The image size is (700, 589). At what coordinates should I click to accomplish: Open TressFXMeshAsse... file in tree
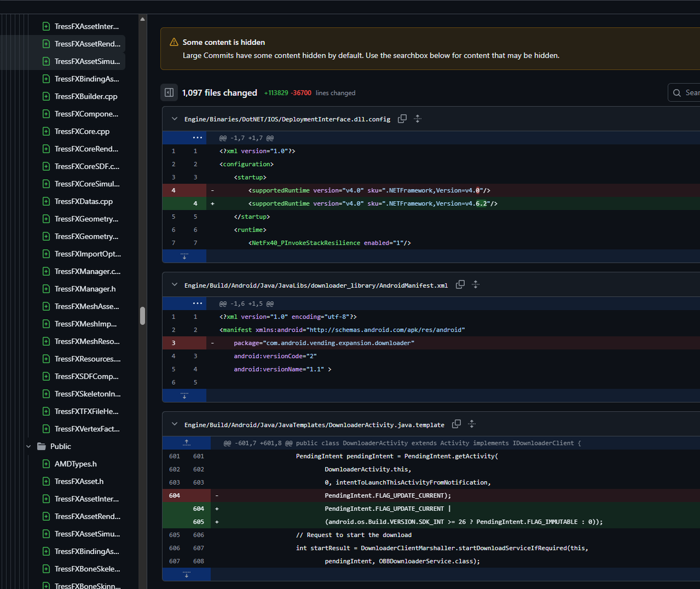(x=86, y=306)
